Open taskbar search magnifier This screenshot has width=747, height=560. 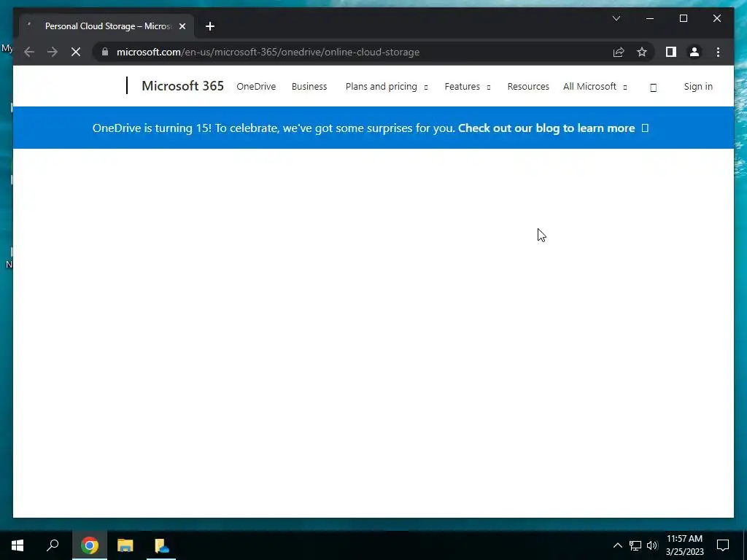pyautogui.click(x=53, y=545)
